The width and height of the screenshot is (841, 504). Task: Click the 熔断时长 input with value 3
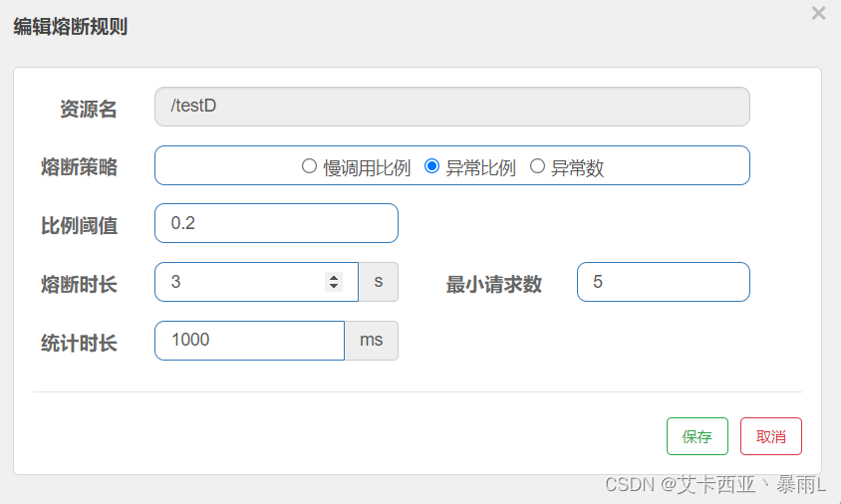[x=256, y=282]
